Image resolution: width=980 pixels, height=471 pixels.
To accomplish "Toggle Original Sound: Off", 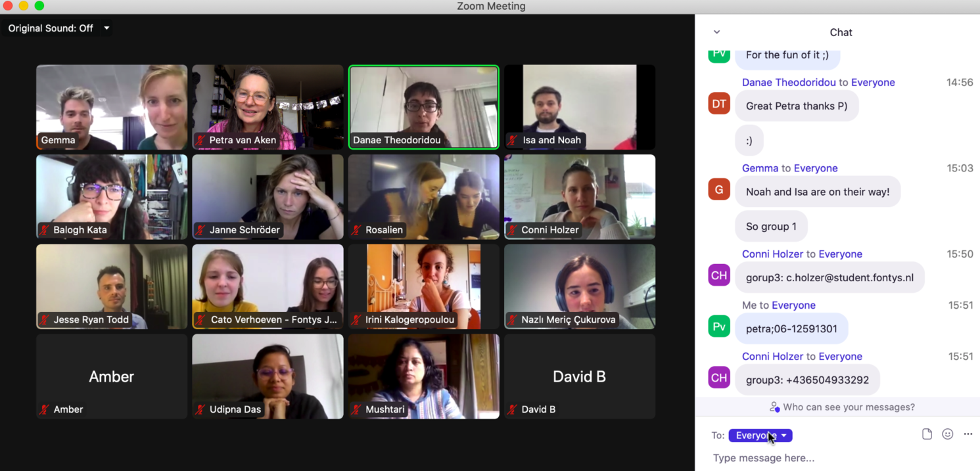I will [x=51, y=28].
